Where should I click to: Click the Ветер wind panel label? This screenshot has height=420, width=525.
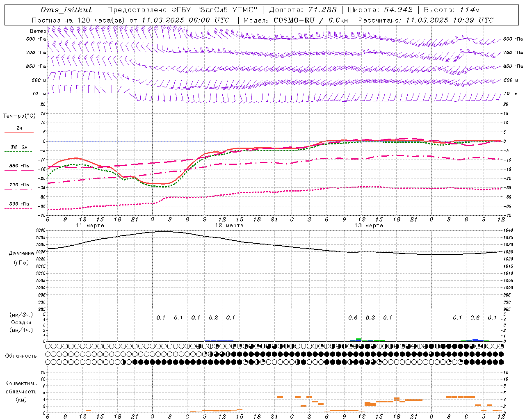38,31
